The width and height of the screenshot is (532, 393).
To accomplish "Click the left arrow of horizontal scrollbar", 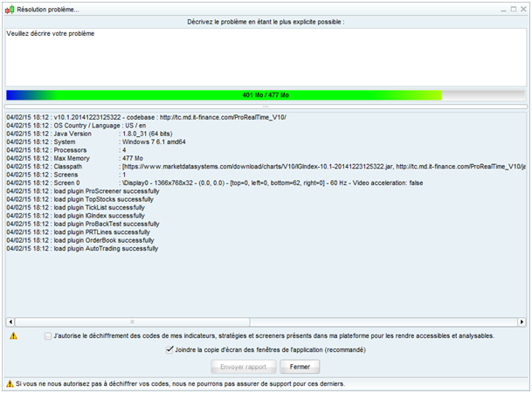I will coord(10,321).
